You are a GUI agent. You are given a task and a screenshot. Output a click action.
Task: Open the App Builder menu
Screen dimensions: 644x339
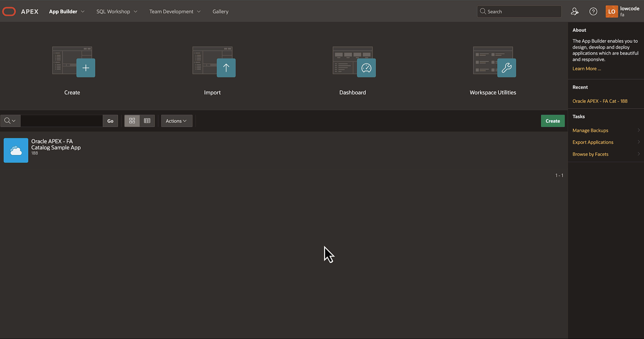pyautogui.click(x=63, y=11)
